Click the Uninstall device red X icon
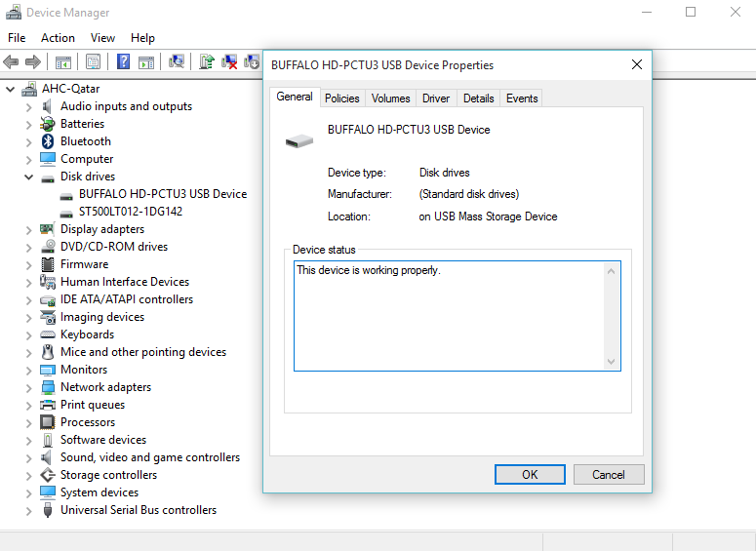 229,61
